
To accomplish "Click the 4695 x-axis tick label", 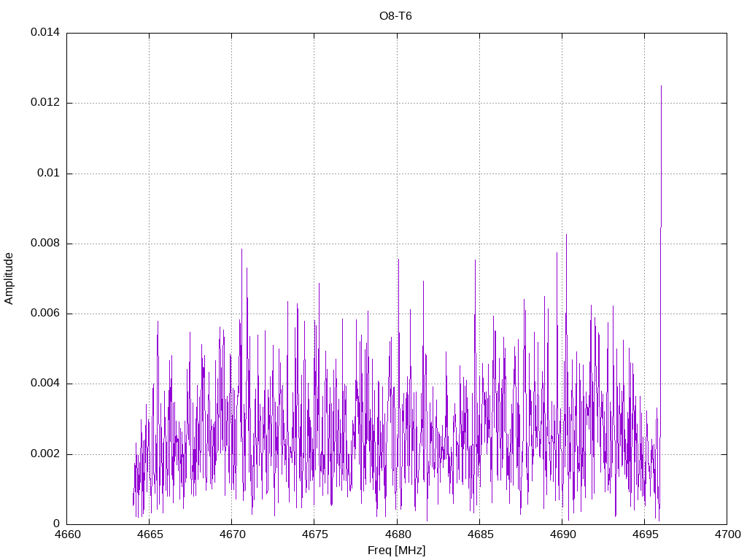I will point(645,534).
